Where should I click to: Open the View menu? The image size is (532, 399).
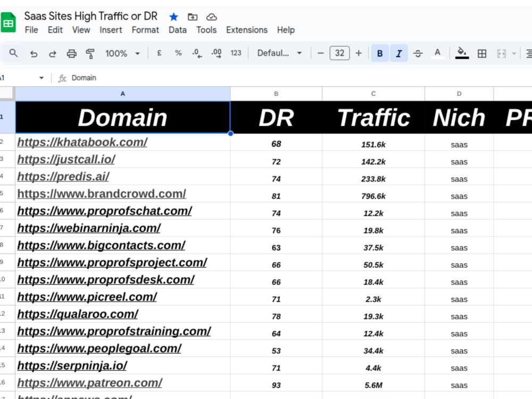pyautogui.click(x=81, y=30)
